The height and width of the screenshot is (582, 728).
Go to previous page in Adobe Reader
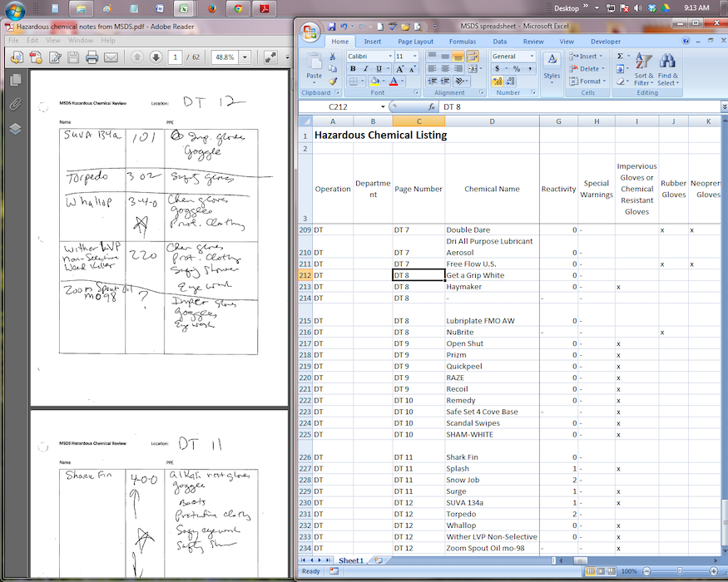pos(137,57)
